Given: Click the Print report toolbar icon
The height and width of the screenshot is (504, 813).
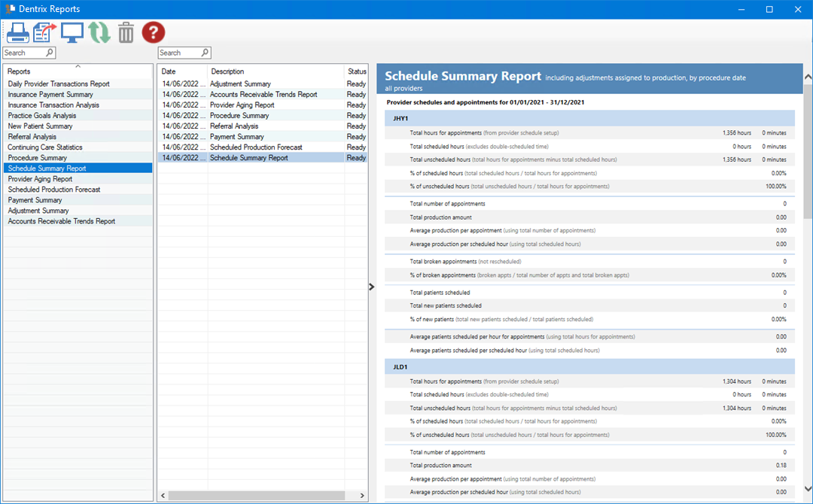Looking at the screenshot, I should coord(17,32).
